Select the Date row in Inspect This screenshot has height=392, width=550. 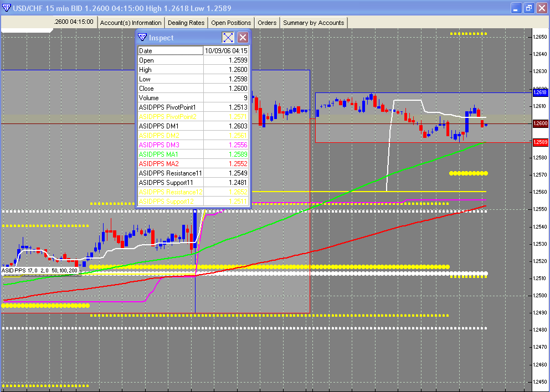[x=193, y=51]
